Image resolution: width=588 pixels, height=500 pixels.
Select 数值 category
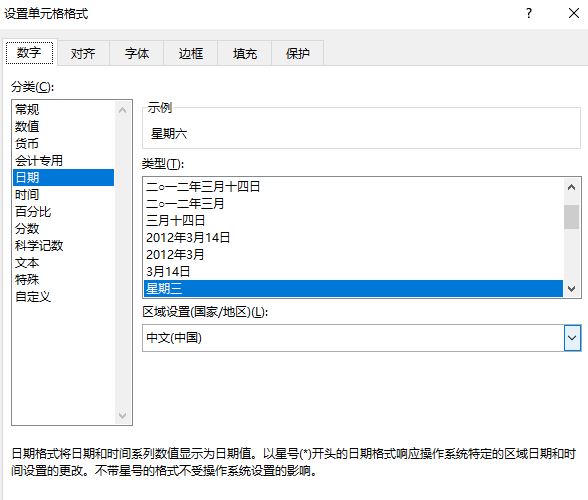click(63, 126)
